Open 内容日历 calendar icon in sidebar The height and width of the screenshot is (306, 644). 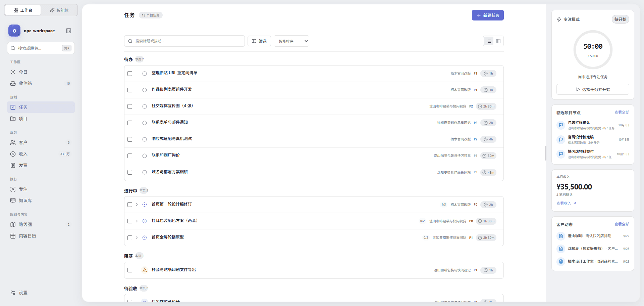click(13, 236)
